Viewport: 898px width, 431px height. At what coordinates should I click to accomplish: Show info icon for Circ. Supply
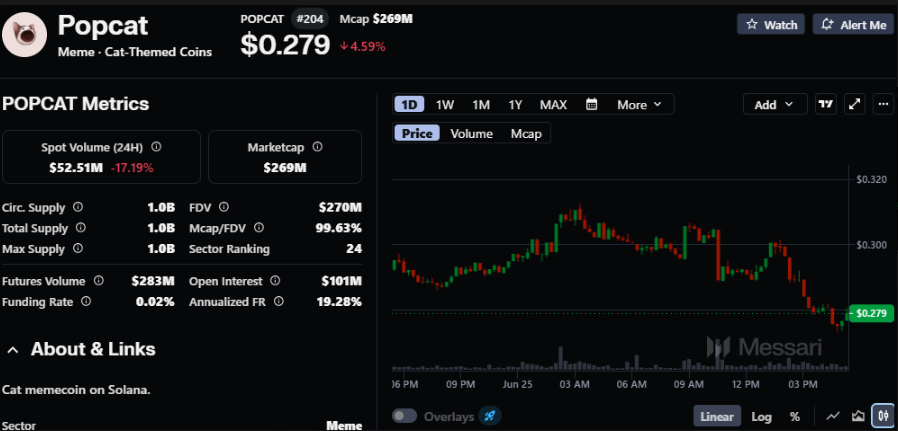click(x=78, y=207)
